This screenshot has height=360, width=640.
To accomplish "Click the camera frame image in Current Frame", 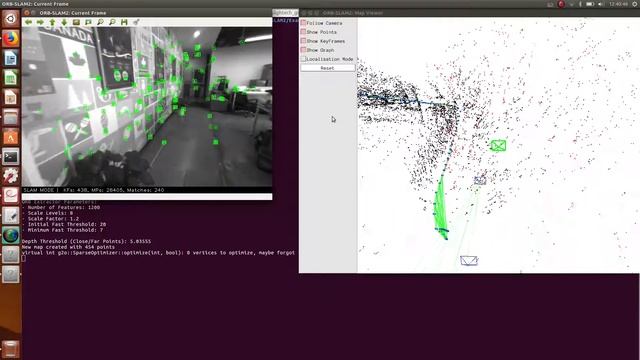I will pyautogui.click(x=147, y=107).
